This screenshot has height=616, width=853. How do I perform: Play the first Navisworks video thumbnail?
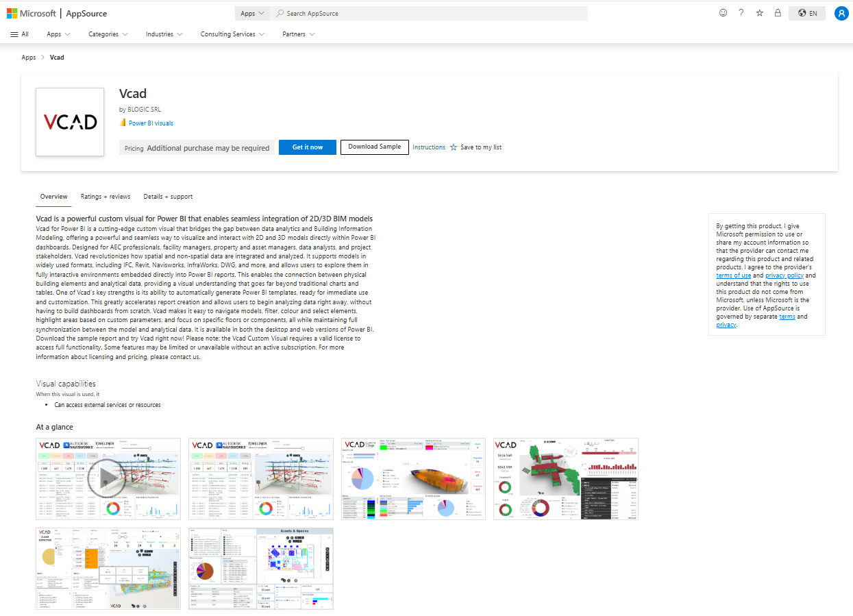(x=108, y=479)
